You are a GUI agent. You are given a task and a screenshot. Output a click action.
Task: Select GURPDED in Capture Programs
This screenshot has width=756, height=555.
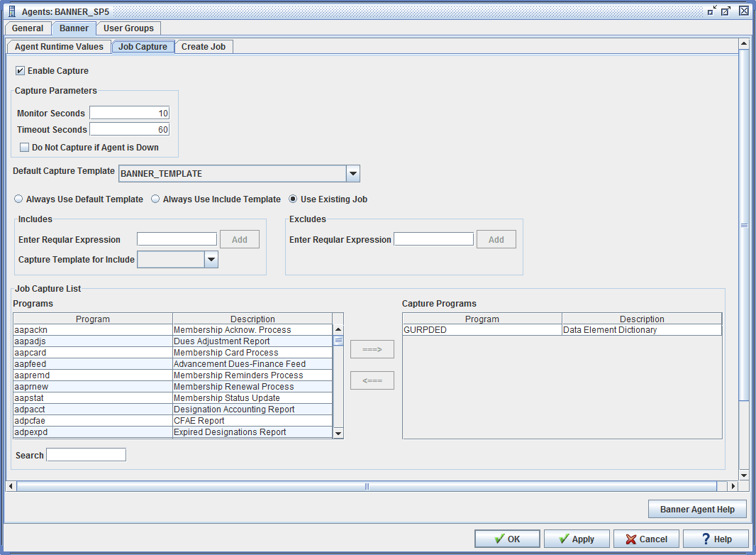[x=482, y=329]
